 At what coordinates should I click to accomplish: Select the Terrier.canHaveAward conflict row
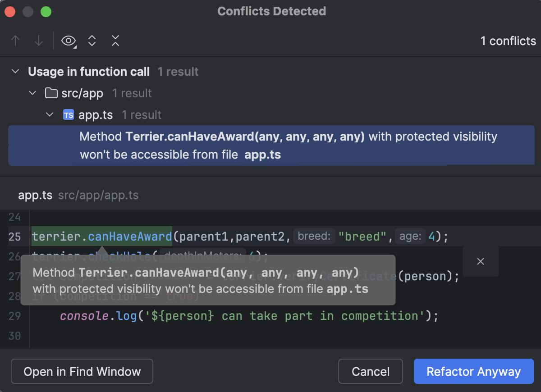(x=271, y=146)
